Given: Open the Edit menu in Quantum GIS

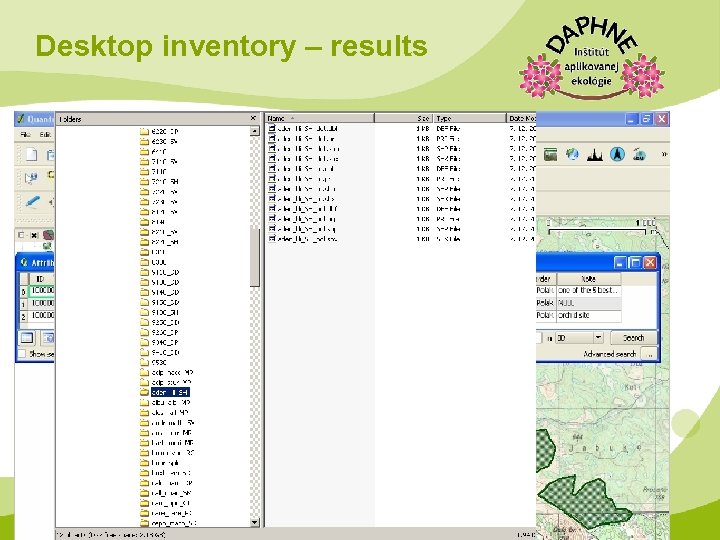Looking at the screenshot, I should pyautogui.click(x=45, y=135).
